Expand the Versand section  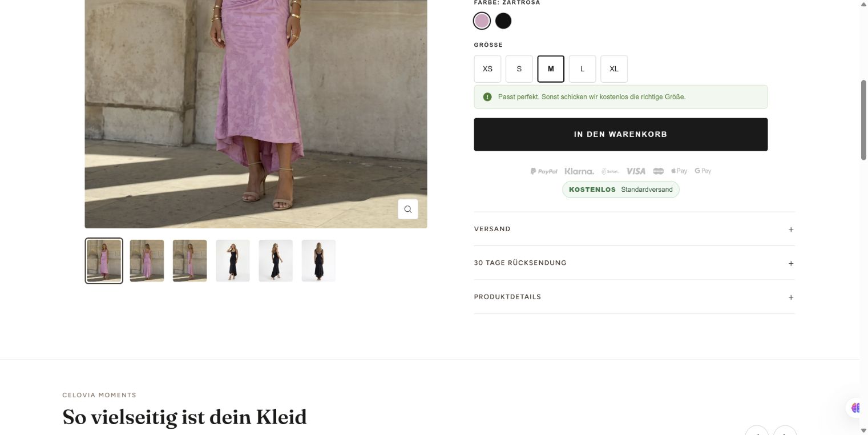point(634,229)
